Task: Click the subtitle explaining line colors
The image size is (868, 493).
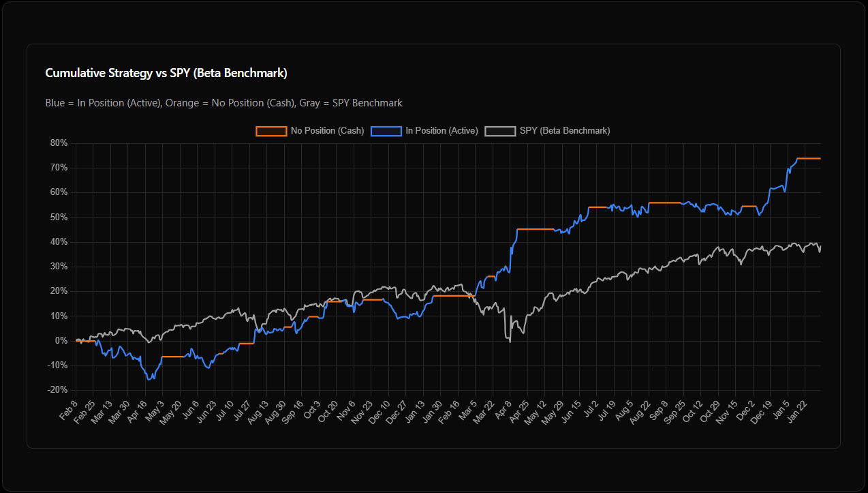Action: pos(223,103)
